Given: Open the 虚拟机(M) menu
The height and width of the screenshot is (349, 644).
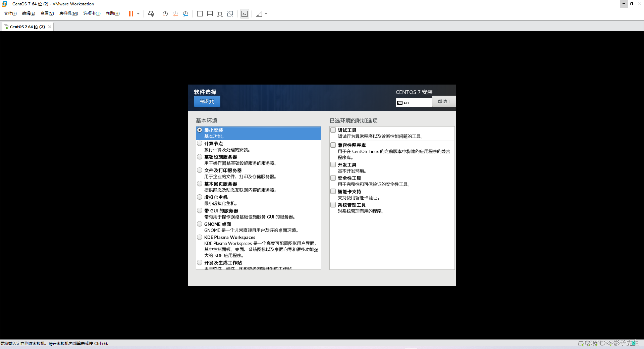Looking at the screenshot, I should [68, 13].
